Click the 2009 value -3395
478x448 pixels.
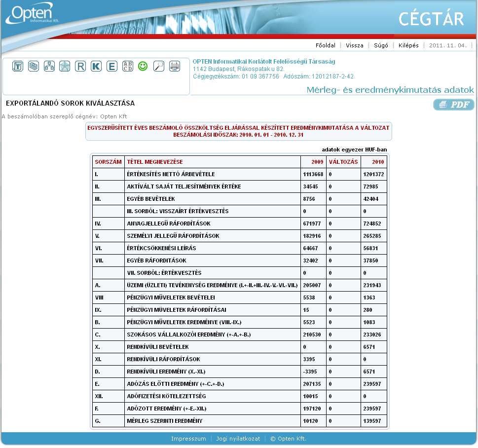tap(310, 372)
